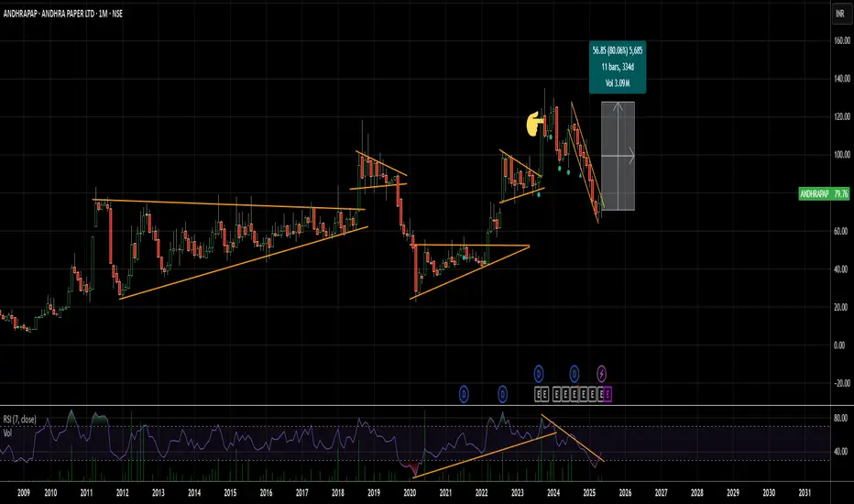Click the -20.00 price axis label
Screen dimensions: 854x504
[841, 384]
